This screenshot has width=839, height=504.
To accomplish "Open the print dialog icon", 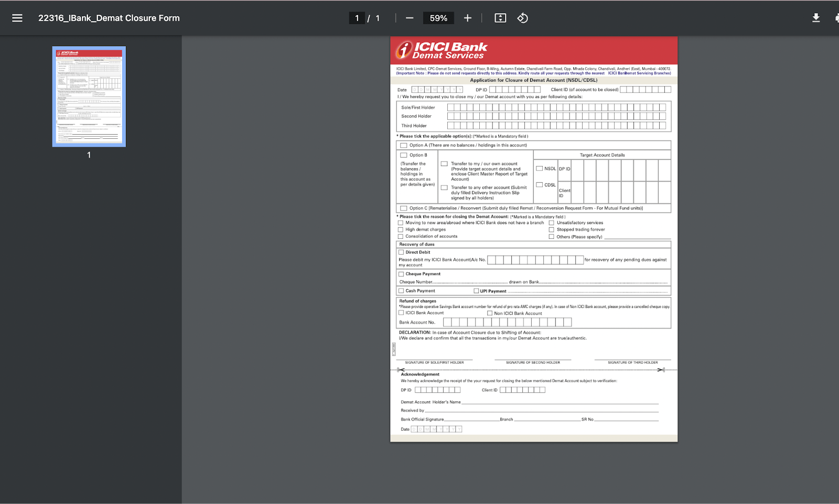I will click(837, 17).
